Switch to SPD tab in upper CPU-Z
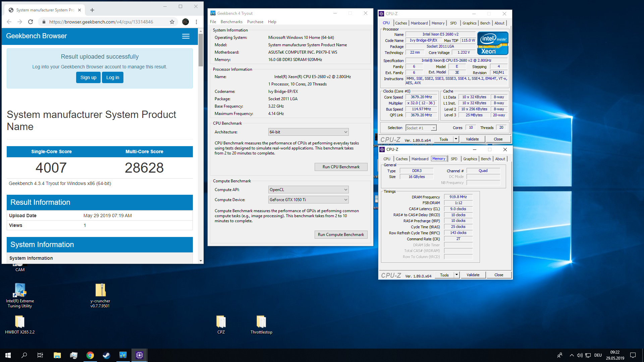This screenshot has height=362, width=644. pos(453,23)
